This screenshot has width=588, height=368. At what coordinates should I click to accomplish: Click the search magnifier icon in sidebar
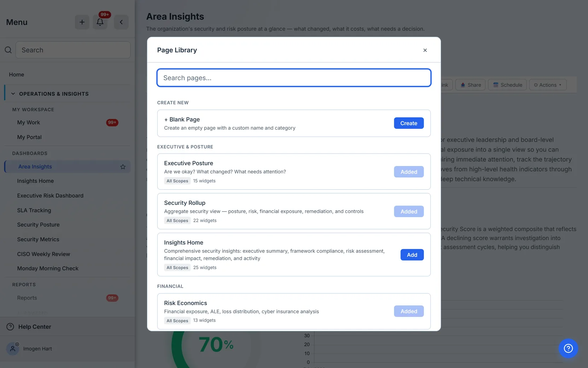[x=8, y=50]
